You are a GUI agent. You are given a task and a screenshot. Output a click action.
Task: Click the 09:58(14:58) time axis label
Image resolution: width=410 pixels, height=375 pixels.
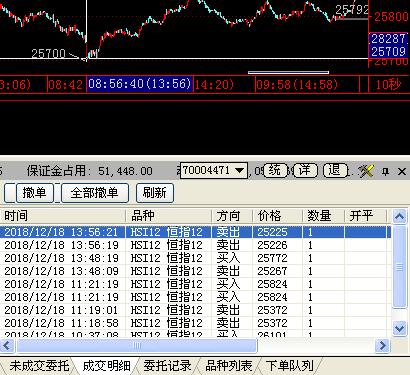pos(297,84)
